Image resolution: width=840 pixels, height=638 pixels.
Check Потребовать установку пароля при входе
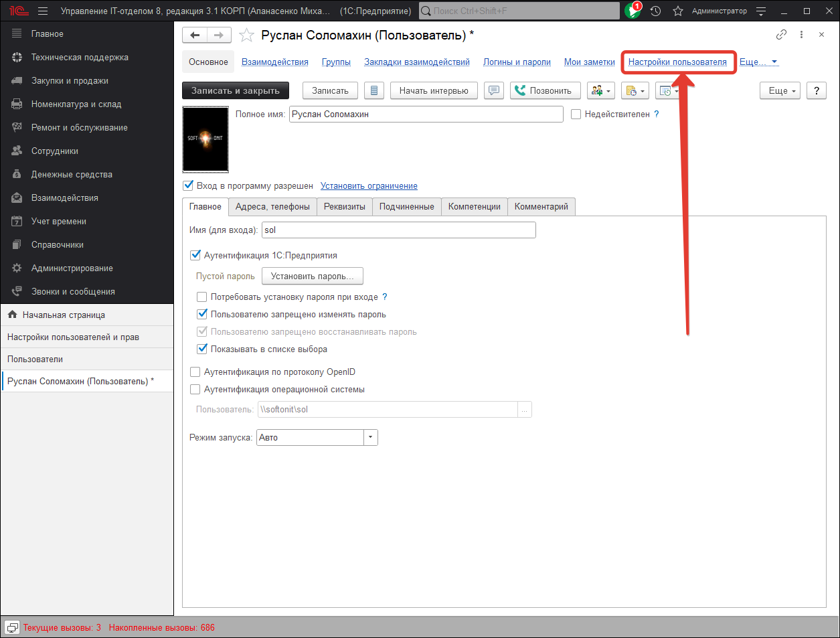[x=201, y=297]
